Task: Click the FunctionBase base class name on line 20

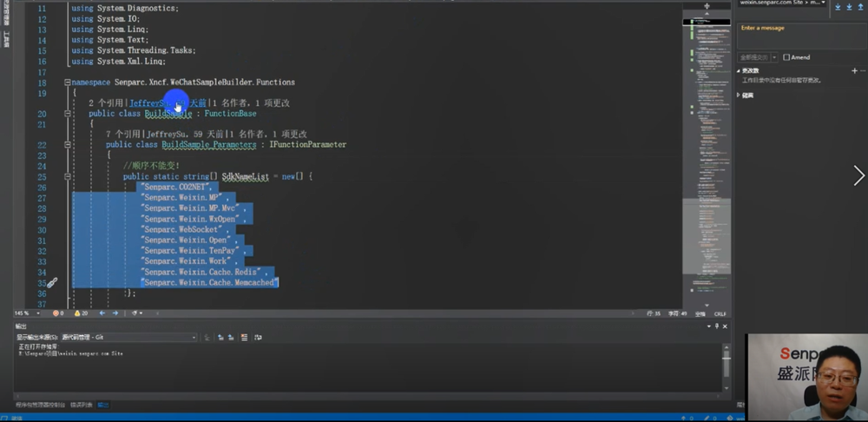Action: (230, 114)
